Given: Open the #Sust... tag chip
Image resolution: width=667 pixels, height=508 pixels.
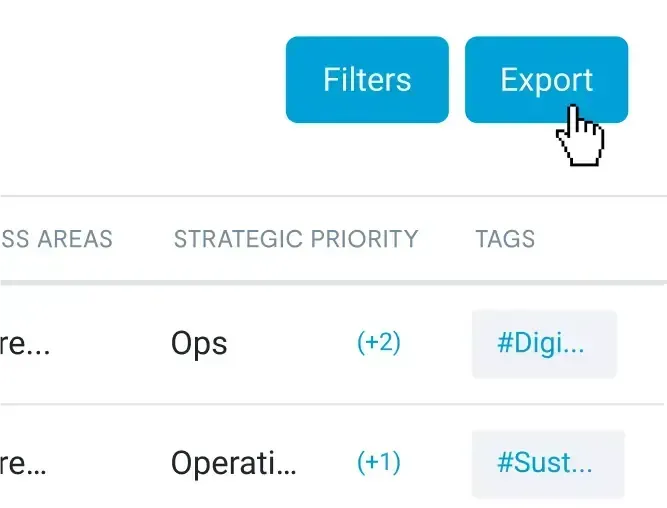Looking at the screenshot, I should pyautogui.click(x=546, y=464).
